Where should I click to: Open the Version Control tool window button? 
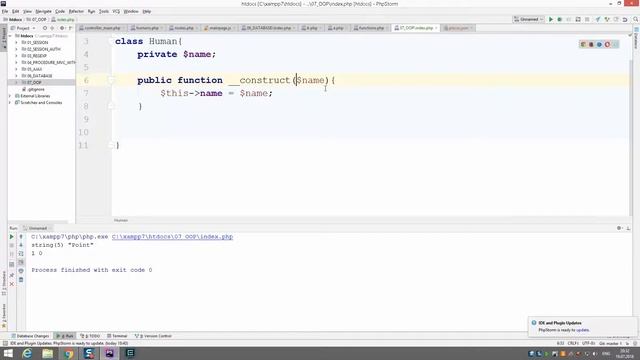(x=153, y=336)
